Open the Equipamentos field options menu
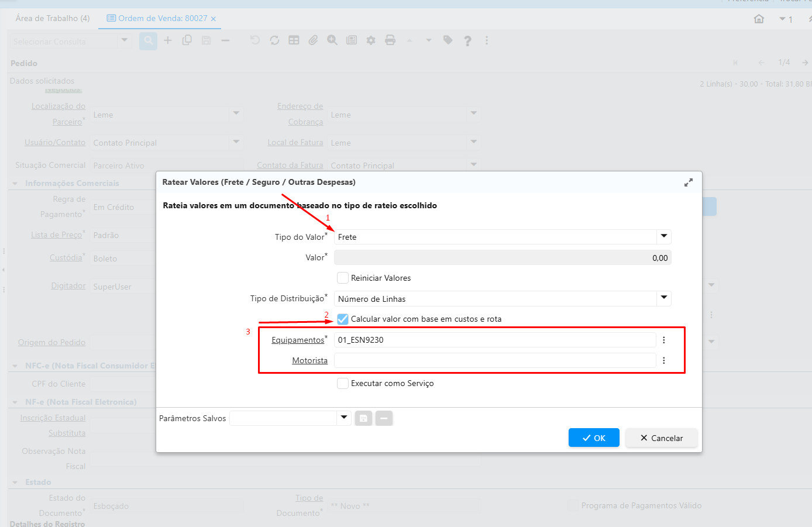This screenshot has height=527, width=812. (664, 340)
